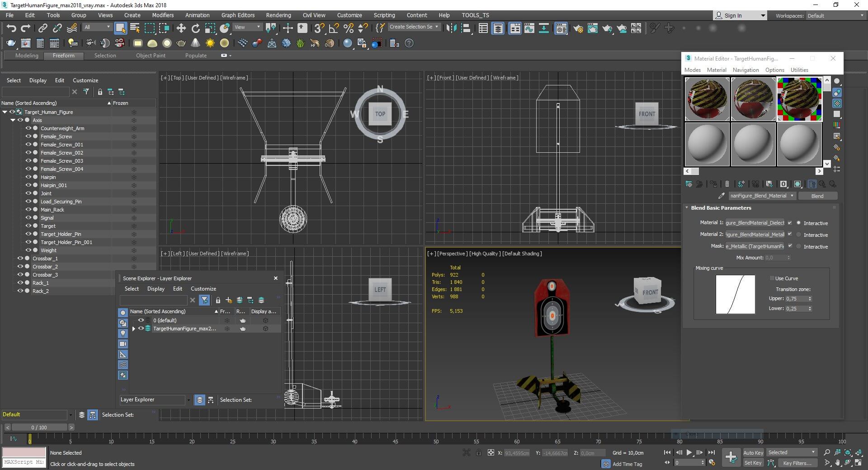Open the Rendering menu
Viewport: 868px width, 470px height.
tap(278, 15)
